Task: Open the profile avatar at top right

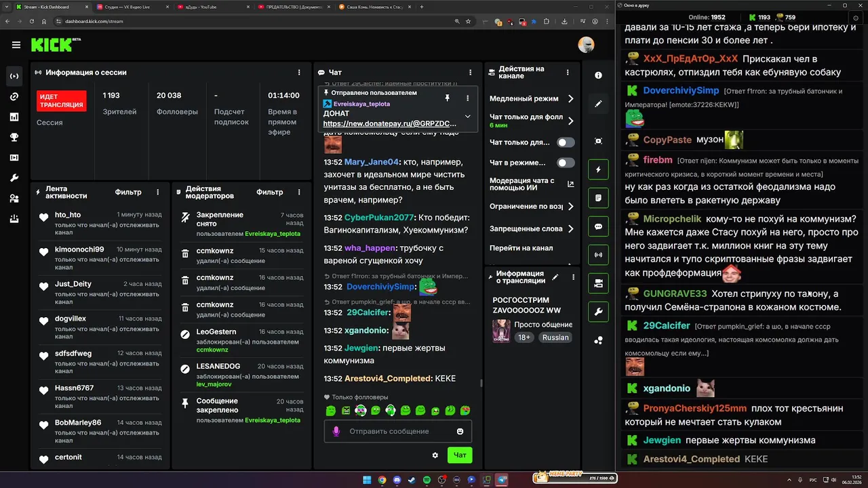Action: point(586,45)
